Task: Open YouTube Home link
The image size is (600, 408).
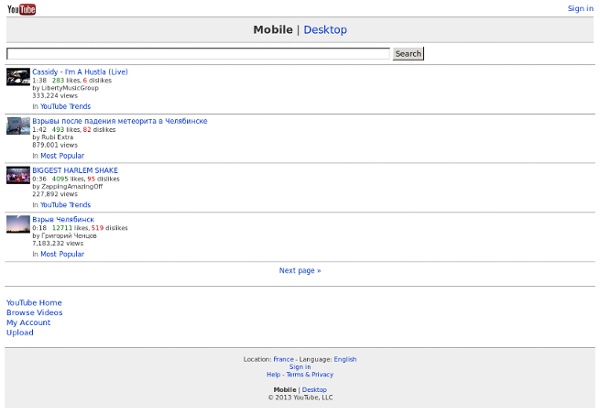Action: tap(34, 302)
